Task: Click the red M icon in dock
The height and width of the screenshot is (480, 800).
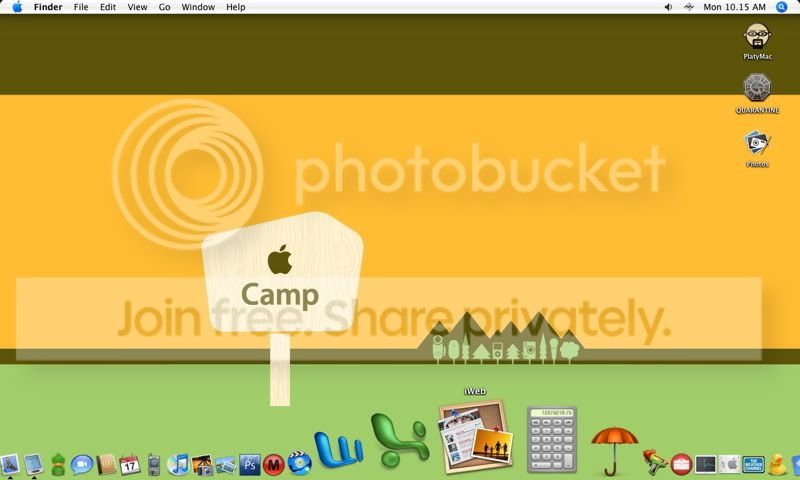Action: tap(274, 465)
